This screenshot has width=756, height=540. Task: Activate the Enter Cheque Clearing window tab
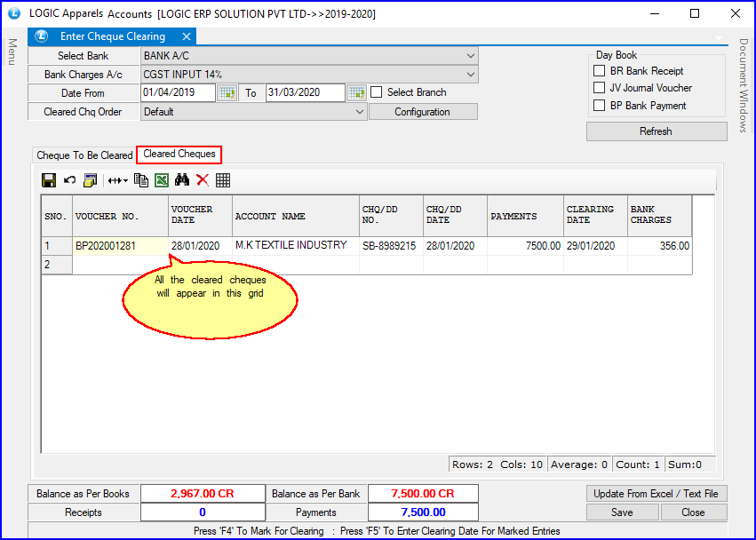pos(112,36)
